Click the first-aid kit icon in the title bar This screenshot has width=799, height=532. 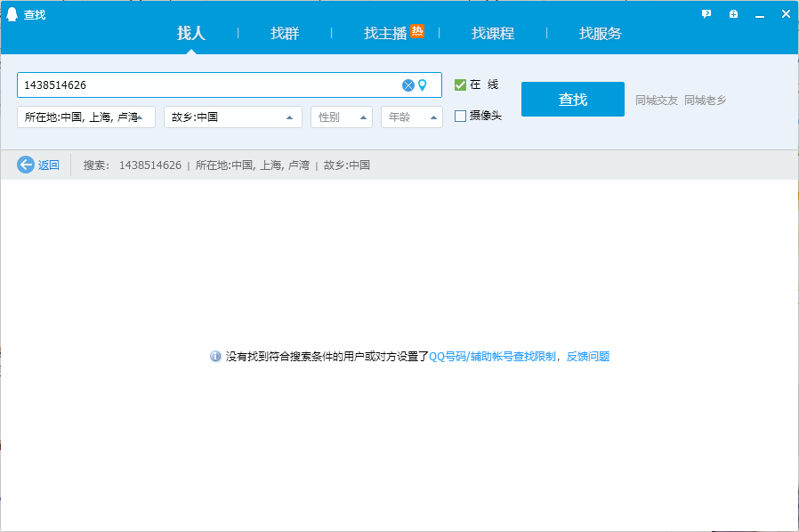tap(732, 13)
